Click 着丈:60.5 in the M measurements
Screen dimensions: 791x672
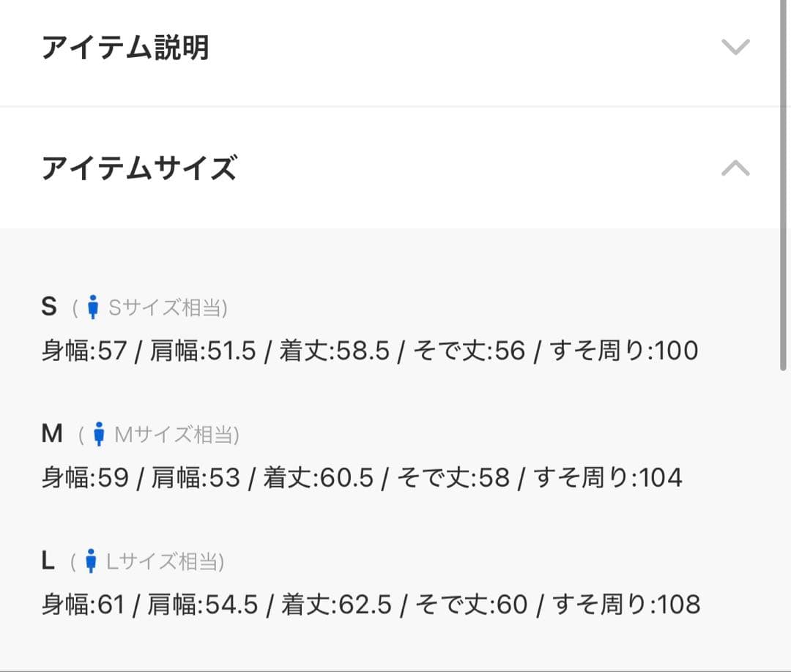pyautogui.click(x=318, y=478)
